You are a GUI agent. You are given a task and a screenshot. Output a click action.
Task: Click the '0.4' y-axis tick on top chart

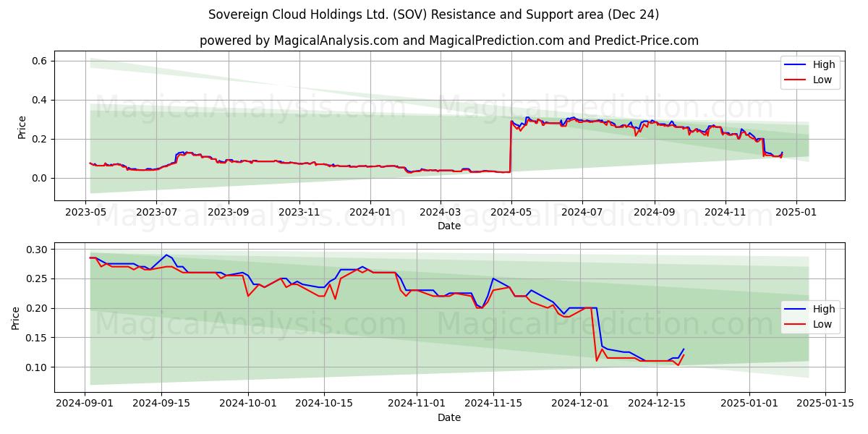pyautogui.click(x=38, y=100)
